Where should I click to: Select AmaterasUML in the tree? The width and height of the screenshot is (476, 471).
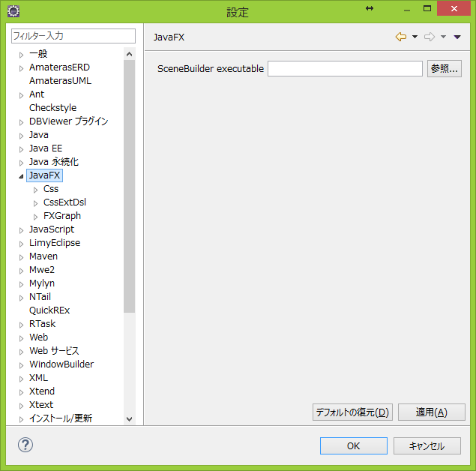click(60, 81)
